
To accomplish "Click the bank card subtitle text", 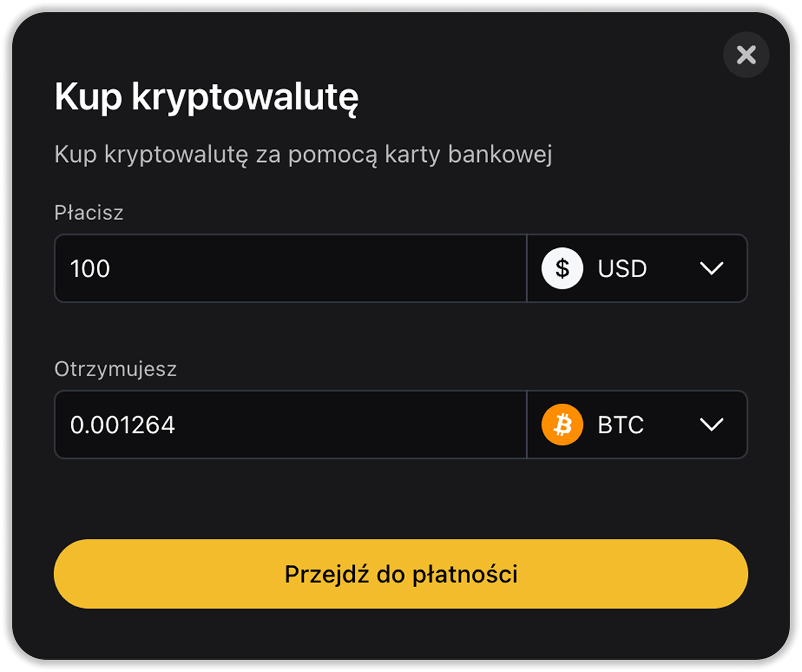I will point(303,154).
